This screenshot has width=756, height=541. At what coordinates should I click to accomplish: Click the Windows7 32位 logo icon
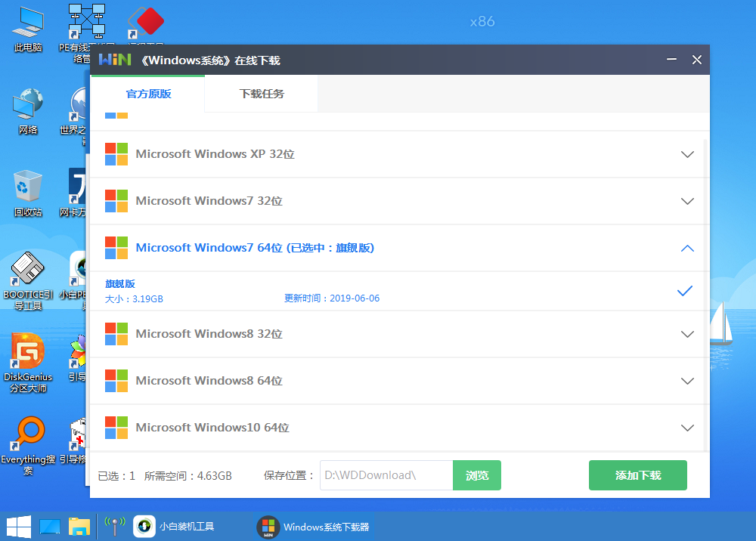tap(116, 201)
